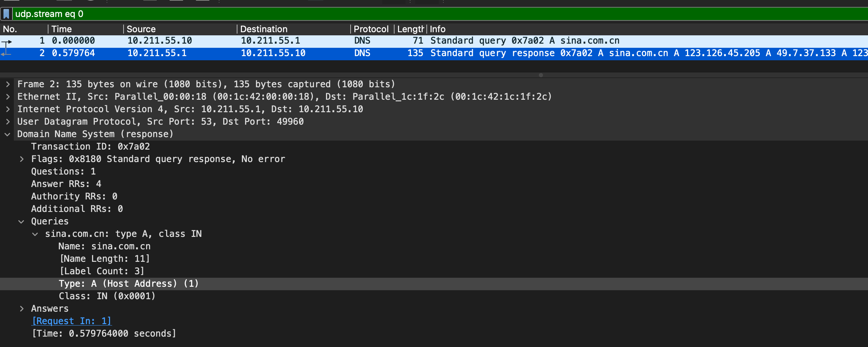Screen dimensions: 868x347
Task: Expand the Answers subtree
Action: [x=21, y=309]
